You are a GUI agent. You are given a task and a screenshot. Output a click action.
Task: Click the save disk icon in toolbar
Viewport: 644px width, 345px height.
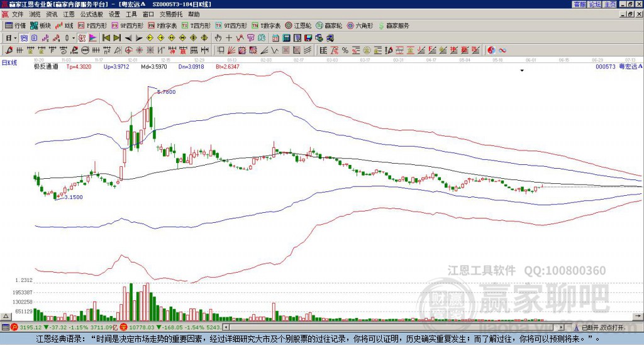308,38
